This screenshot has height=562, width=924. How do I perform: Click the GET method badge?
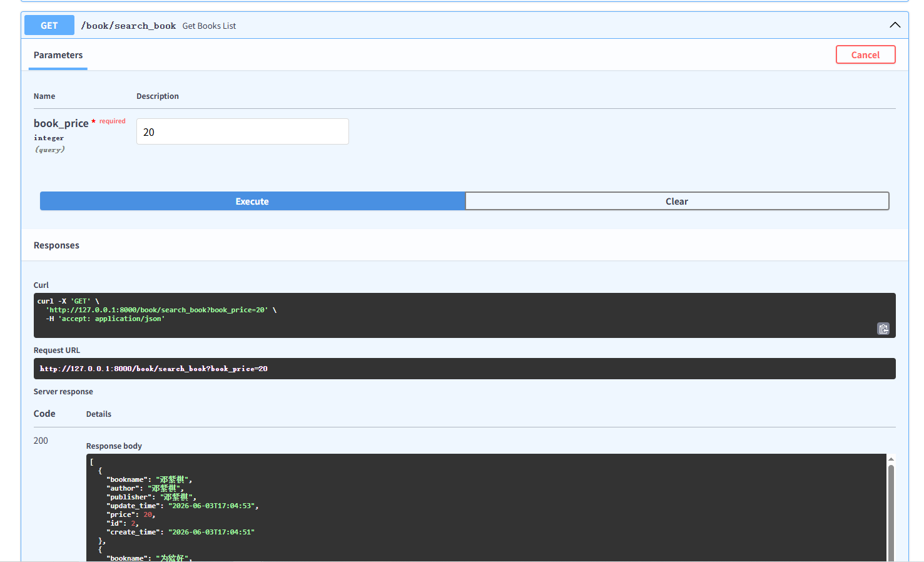[49, 26]
